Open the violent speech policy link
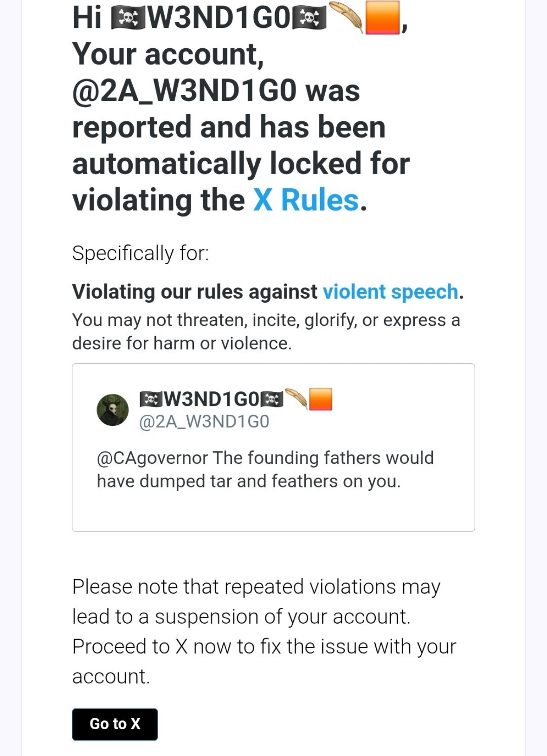The height and width of the screenshot is (756, 547). [391, 292]
